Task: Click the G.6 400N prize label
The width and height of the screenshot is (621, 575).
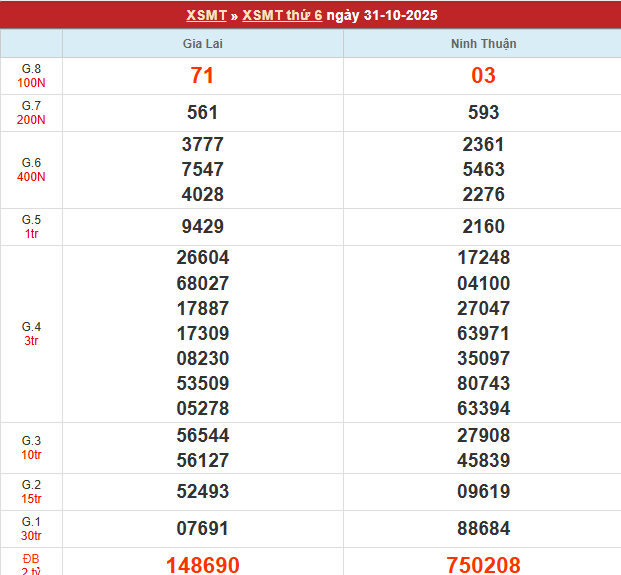Action: 31,170
